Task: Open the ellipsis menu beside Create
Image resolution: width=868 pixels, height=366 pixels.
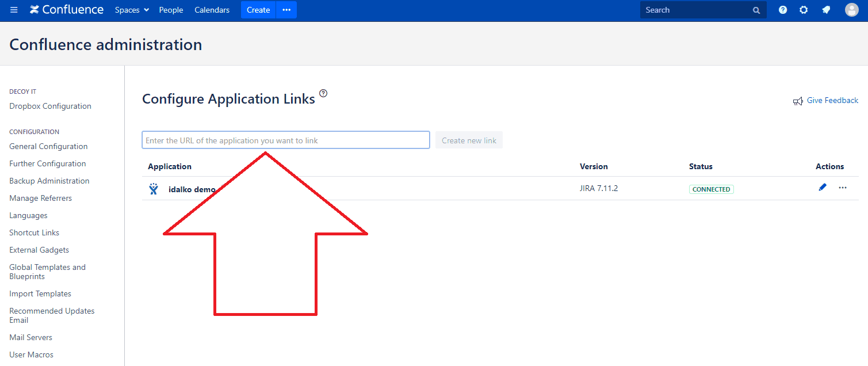Action: 286,10
